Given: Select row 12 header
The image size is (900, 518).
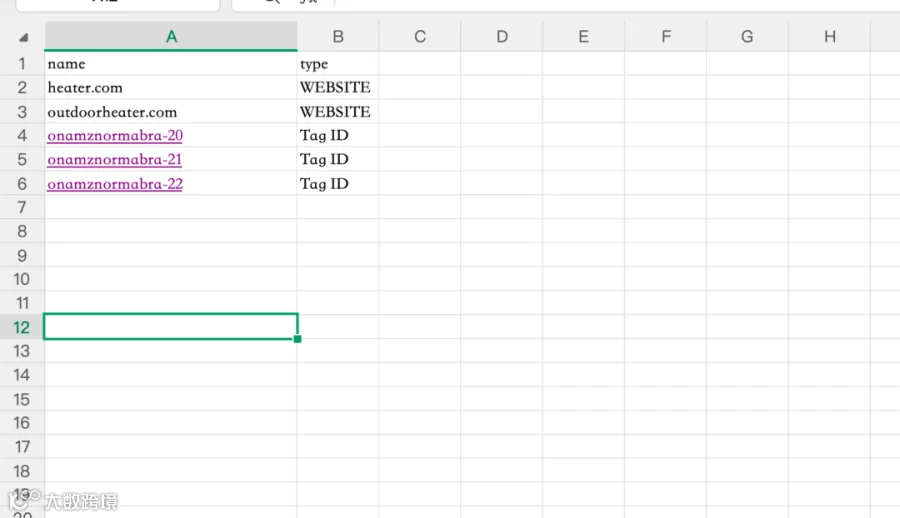Looking at the screenshot, I should [22, 327].
